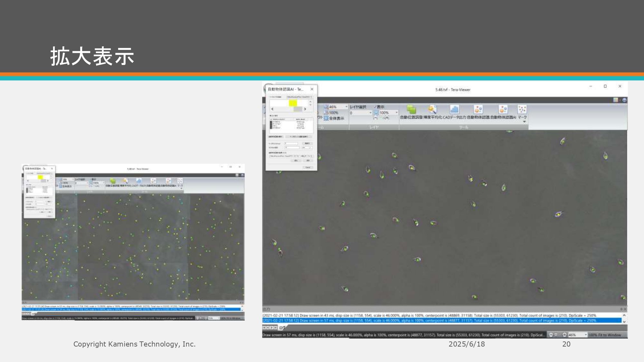
Task: Click Fit to Window in status bar
Action: pos(610,335)
